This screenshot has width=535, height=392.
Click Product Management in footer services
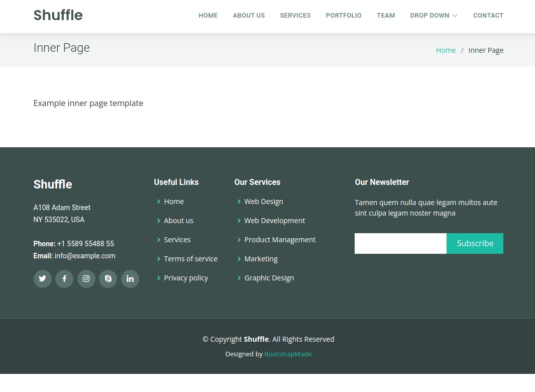pyautogui.click(x=280, y=240)
